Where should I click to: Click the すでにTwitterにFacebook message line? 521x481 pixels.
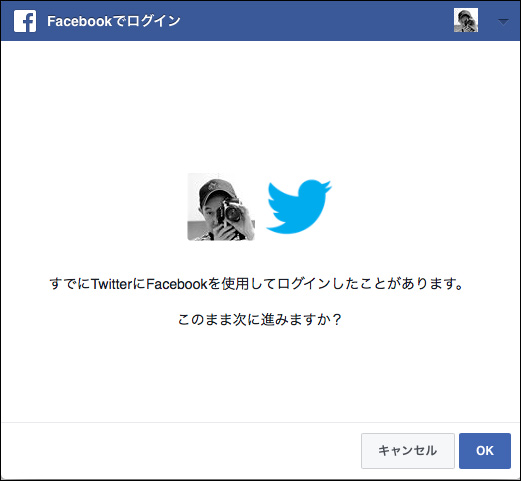click(x=256, y=284)
